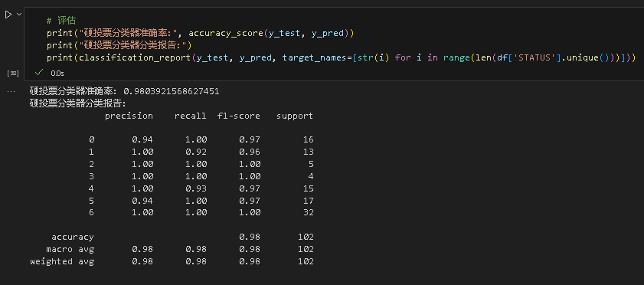Click target_names argument in the code
This screenshot has height=285, width=644.
315,57
